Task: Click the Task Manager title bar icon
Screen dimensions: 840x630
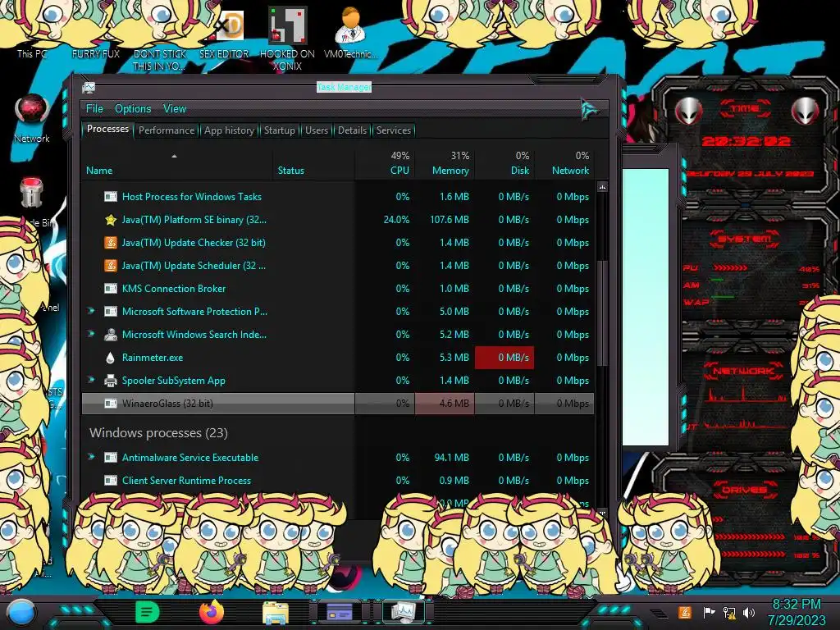Action: click(89, 88)
